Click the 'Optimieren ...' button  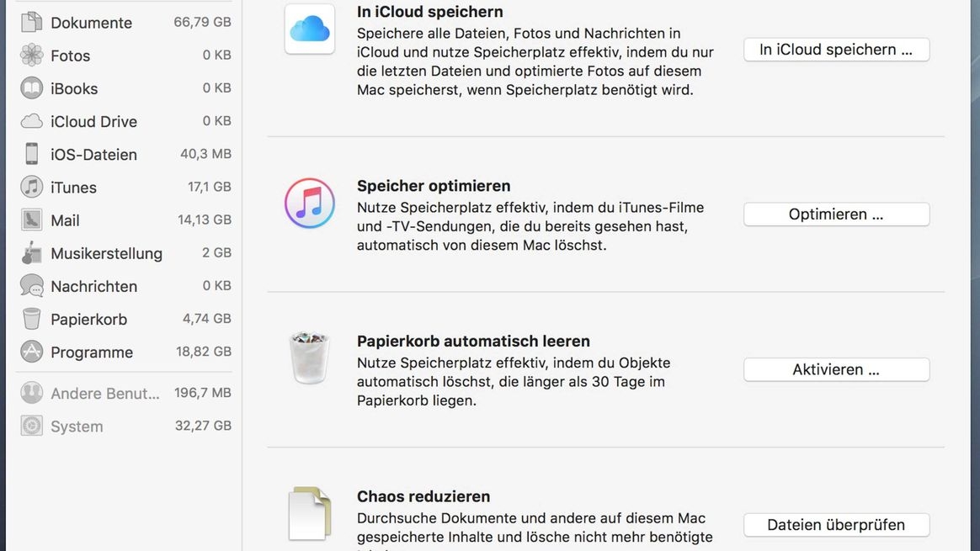coord(835,215)
